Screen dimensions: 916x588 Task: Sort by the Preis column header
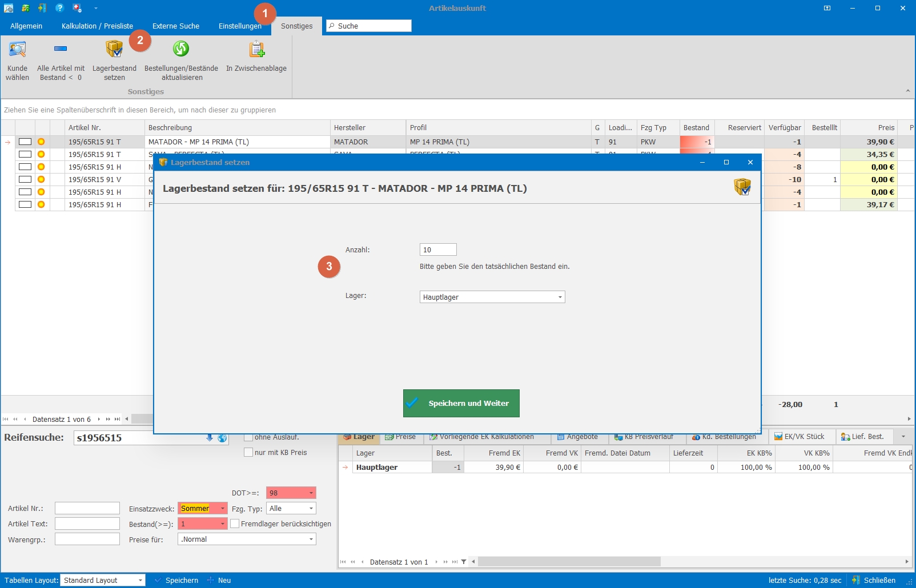tap(869, 127)
